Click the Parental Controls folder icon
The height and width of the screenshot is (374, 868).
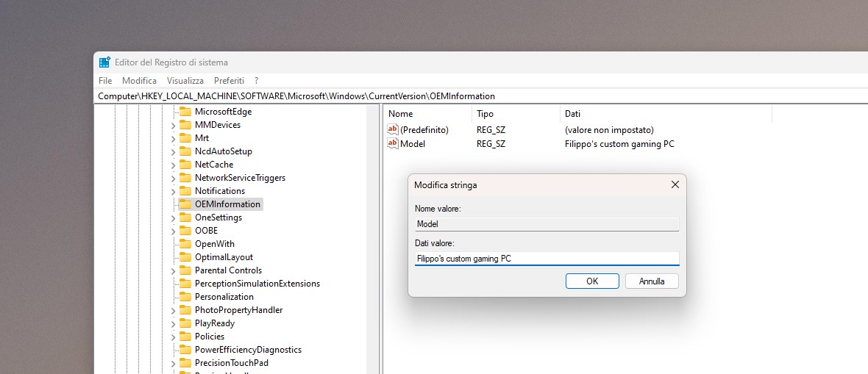click(x=185, y=270)
